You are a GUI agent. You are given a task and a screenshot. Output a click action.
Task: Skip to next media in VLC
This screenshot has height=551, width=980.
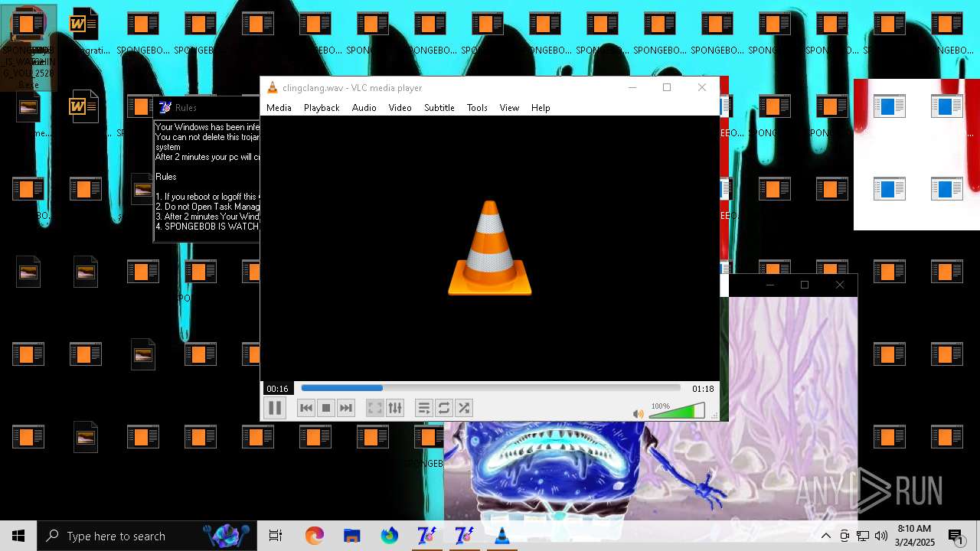(x=346, y=408)
